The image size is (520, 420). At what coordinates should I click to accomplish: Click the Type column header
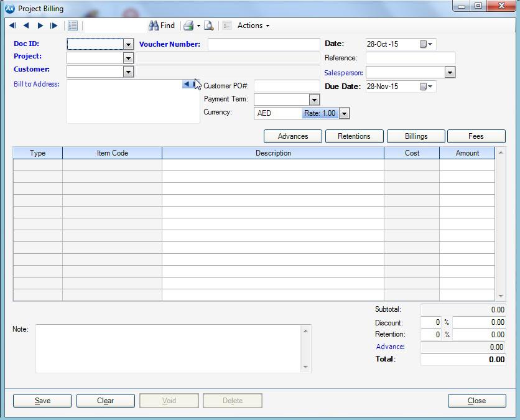pyautogui.click(x=37, y=153)
